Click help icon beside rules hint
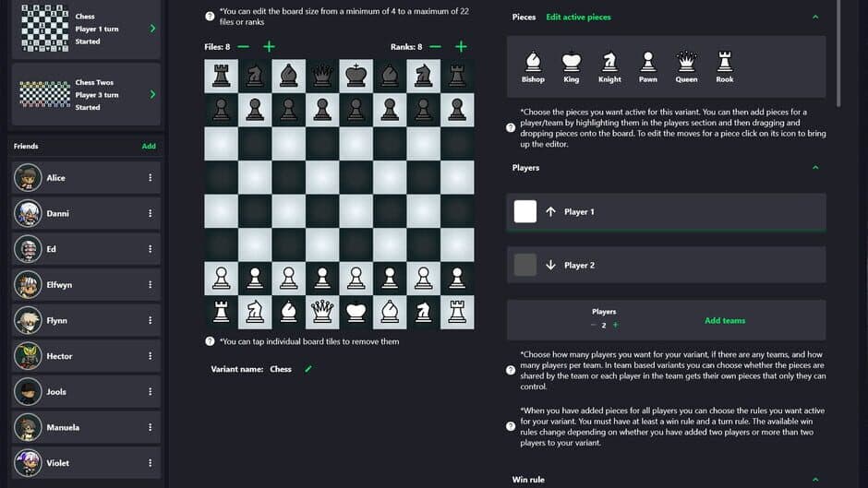This screenshot has width=868, height=488. pyautogui.click(x=511, y=426)
